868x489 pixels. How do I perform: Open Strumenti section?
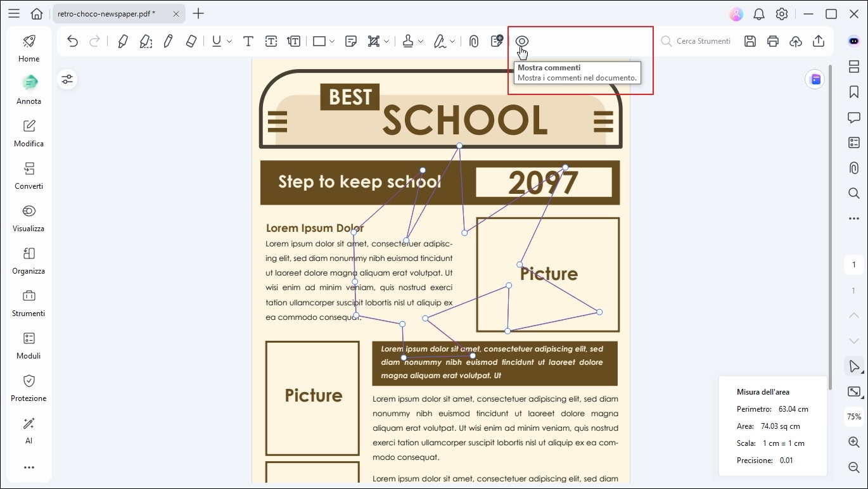point(29,302)
